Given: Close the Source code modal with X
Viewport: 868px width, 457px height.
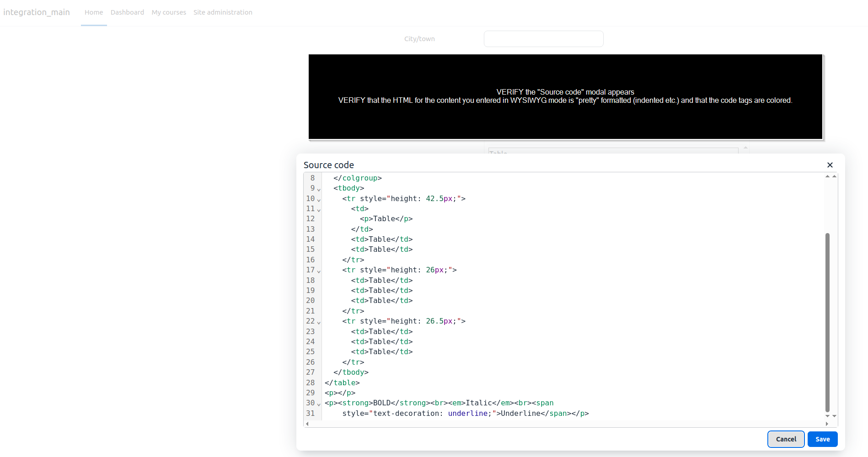Looking at the screenshot, I should (830, 165).
